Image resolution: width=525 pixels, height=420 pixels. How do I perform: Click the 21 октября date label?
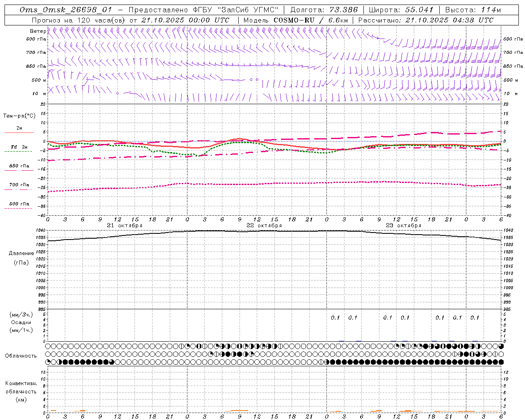tap(125, 226)
